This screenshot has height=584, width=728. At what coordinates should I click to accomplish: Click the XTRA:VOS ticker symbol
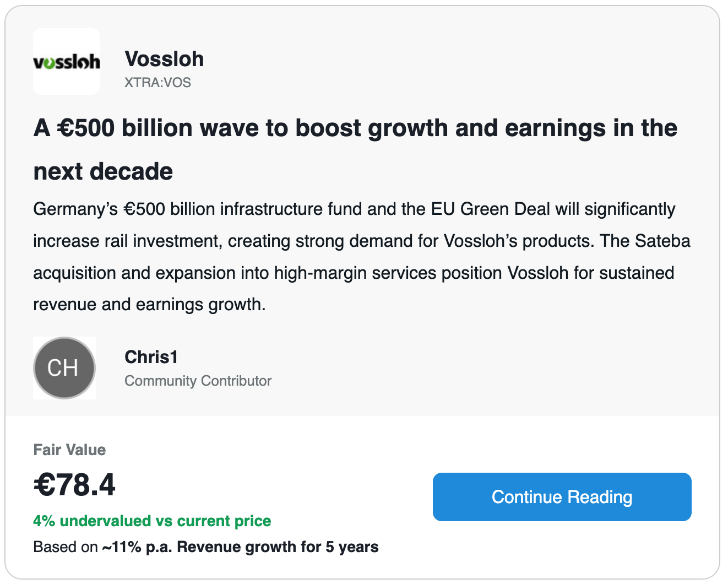tap(157, 83)
